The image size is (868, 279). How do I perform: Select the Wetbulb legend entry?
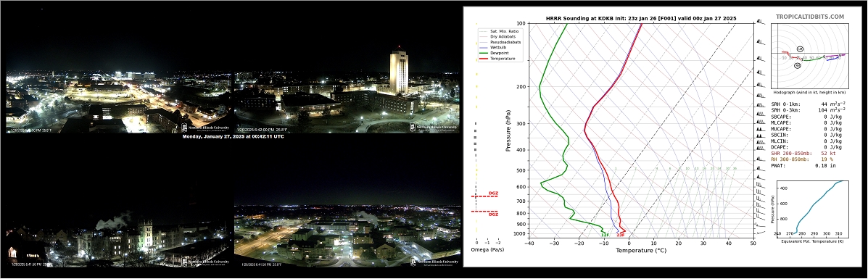pyautogui.click(x=495, y=48)
